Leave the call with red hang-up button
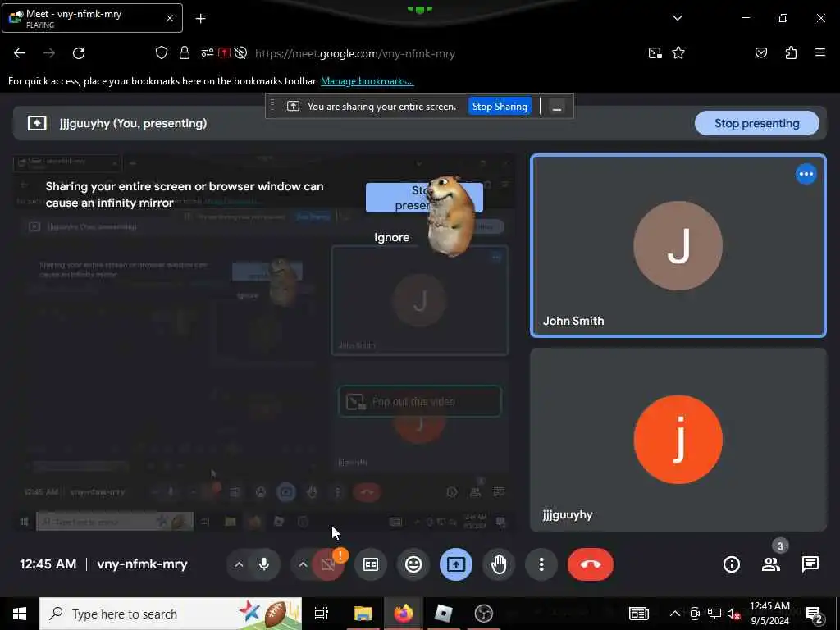The image size is (840, 630). click(x=591, y=564)
